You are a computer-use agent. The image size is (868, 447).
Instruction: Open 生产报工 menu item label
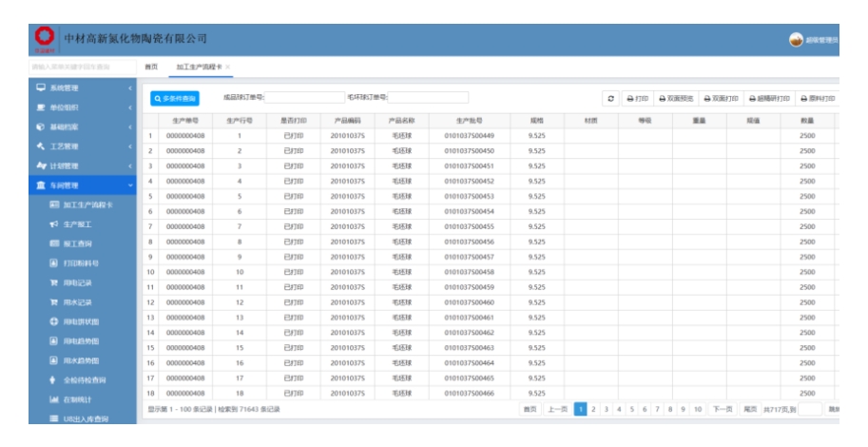click(78, 224)
